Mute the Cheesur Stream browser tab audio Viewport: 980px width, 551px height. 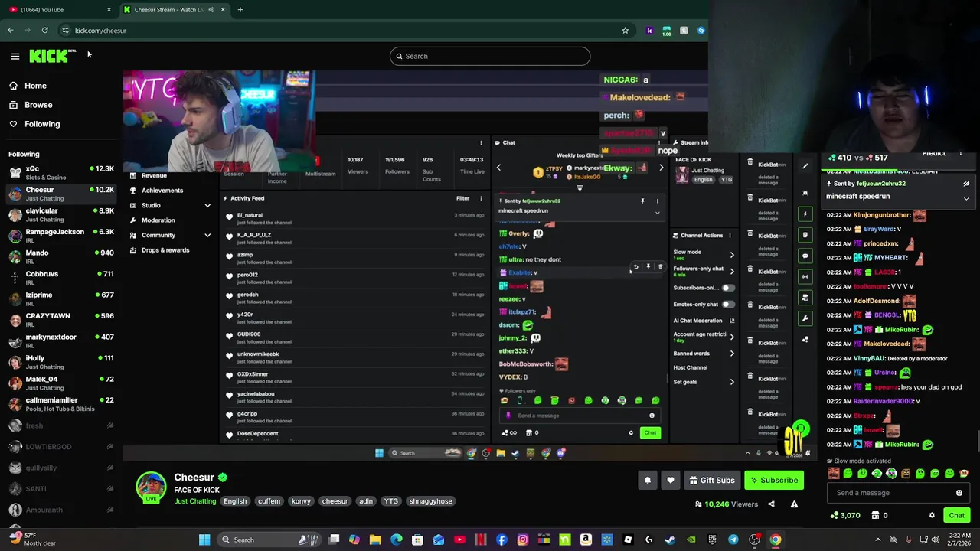211,10
